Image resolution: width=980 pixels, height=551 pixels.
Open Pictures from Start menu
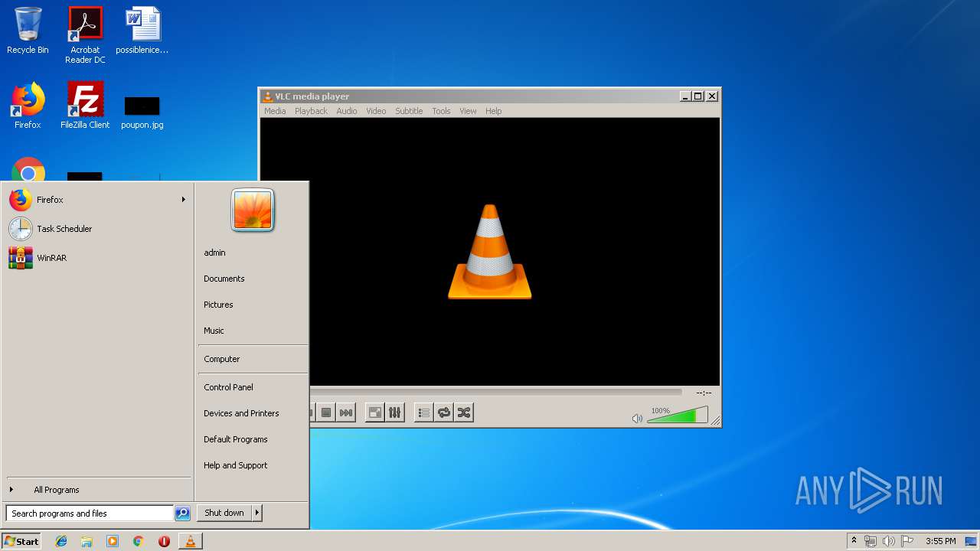[218, 305]
